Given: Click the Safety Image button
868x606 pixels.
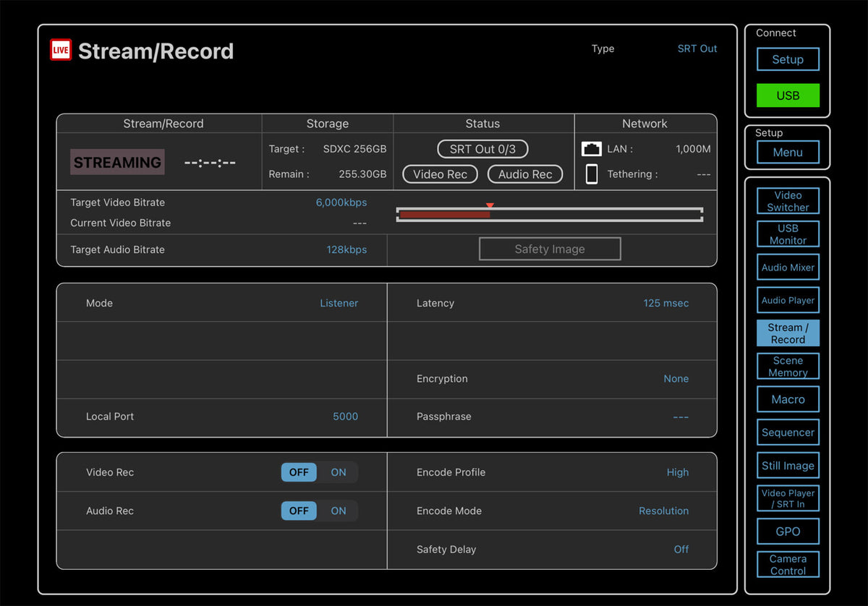Looking at the screenshot, I should 550,249.
